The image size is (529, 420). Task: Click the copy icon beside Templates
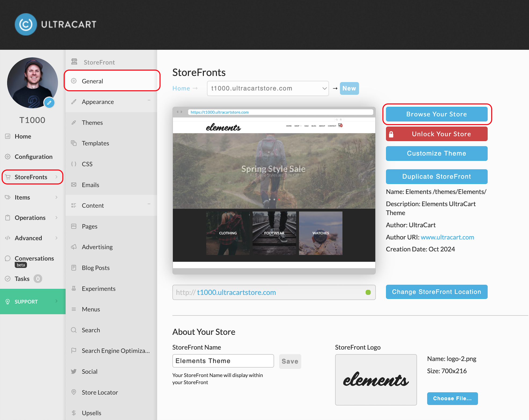tap(74, 143)
